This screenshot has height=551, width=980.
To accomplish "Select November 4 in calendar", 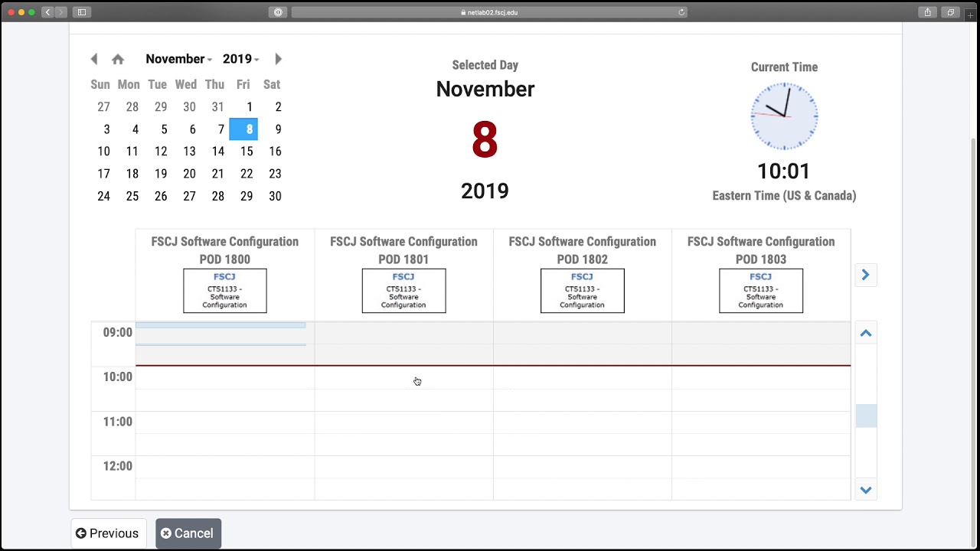I will (x=135, y=129).
